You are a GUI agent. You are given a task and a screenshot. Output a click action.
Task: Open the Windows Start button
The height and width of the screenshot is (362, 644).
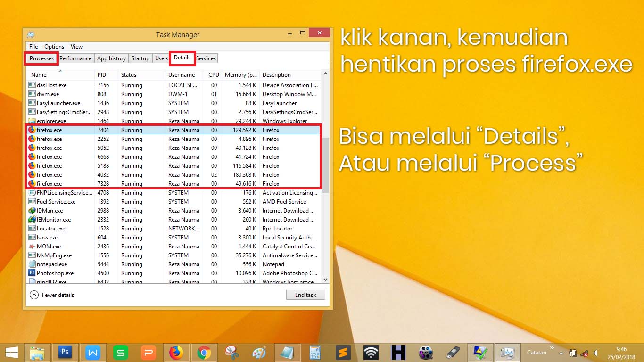tap(11, 352)
